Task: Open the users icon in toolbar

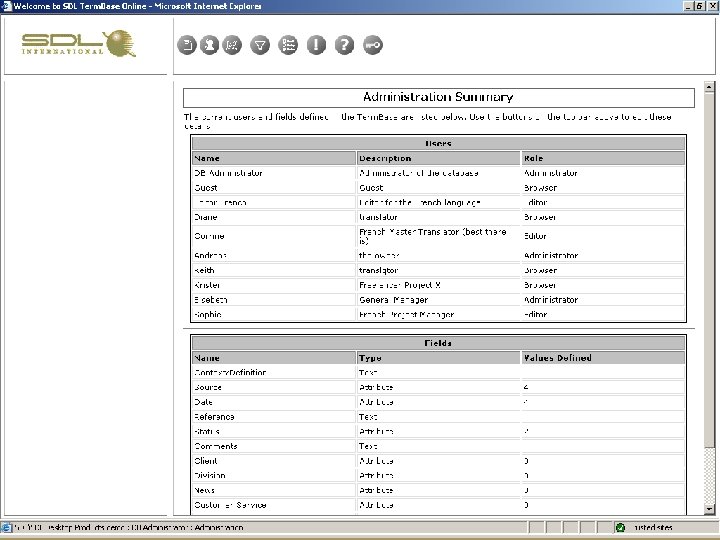Action: [209, 45]
